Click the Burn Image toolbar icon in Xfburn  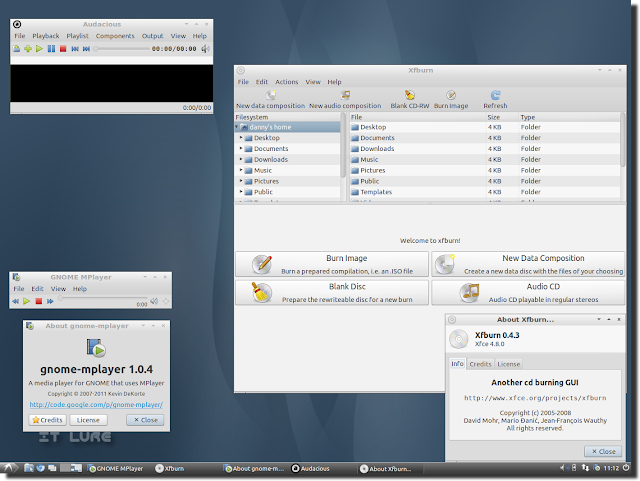[451, 95]
